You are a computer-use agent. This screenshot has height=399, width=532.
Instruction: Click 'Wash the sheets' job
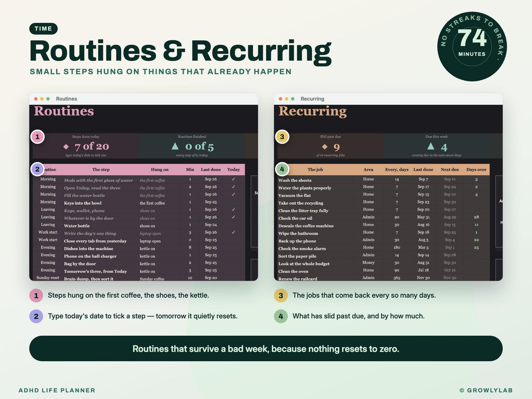coord(295,180)
